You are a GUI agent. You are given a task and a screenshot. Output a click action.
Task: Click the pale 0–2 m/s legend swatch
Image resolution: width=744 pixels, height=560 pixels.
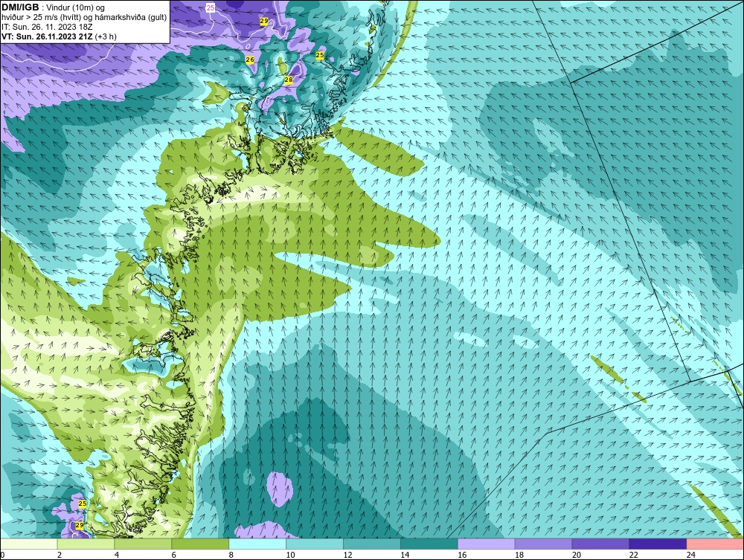pos(29,544)
